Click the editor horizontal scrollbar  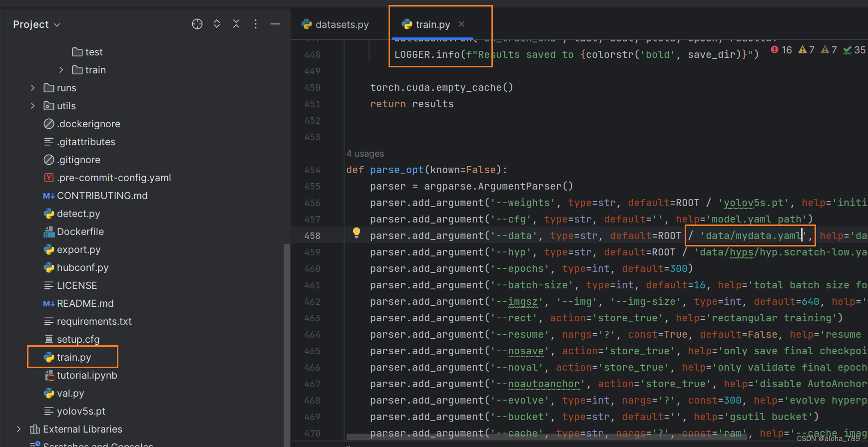click(x=547, y=437)
